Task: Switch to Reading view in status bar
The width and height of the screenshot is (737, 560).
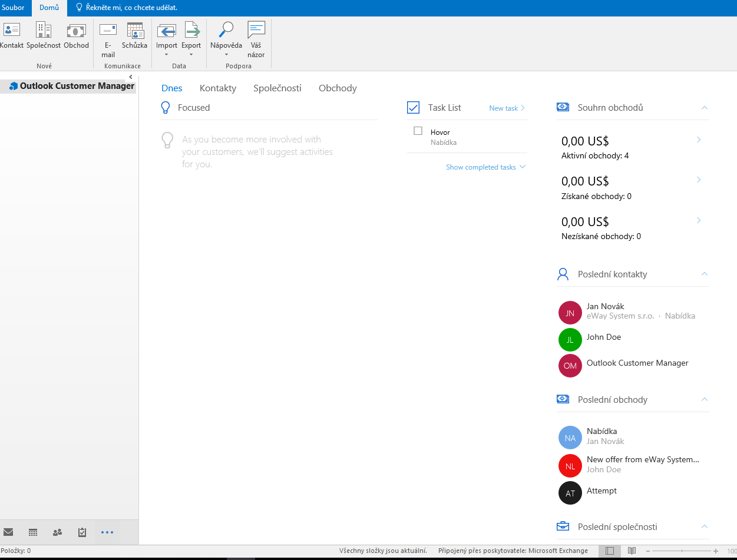Action: [x=632, y=551]
